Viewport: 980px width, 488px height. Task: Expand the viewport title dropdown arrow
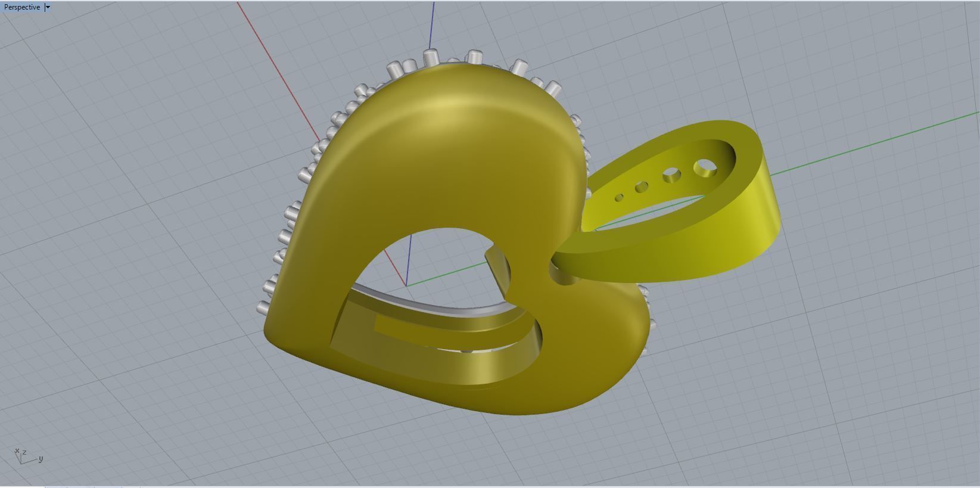[x=48, y=7]
